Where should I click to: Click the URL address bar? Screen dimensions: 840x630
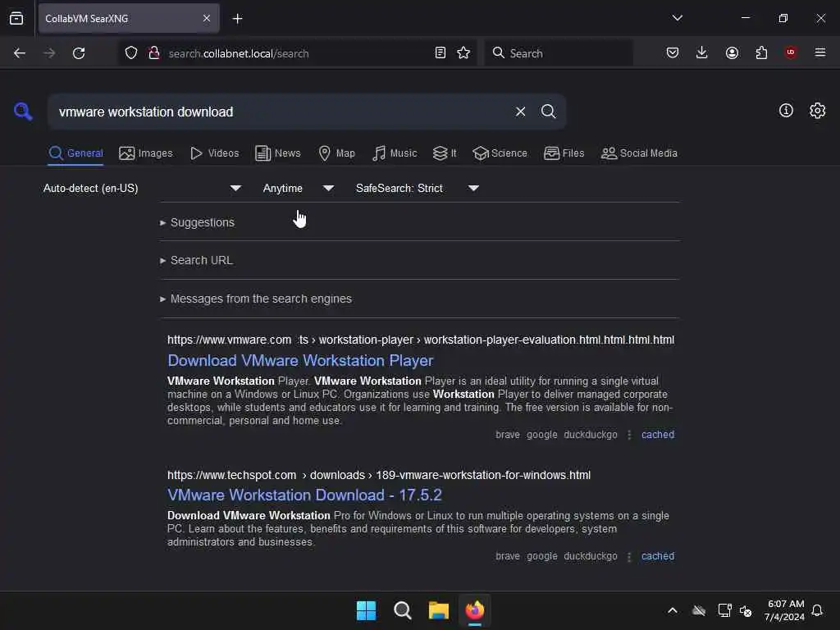tap(296, 53)
